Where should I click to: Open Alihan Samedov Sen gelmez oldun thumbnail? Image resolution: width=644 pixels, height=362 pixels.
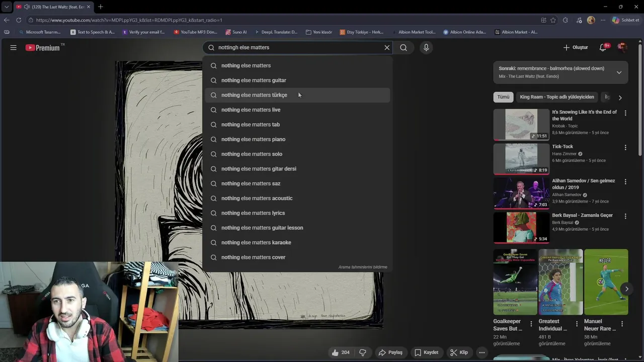point(521,193)
